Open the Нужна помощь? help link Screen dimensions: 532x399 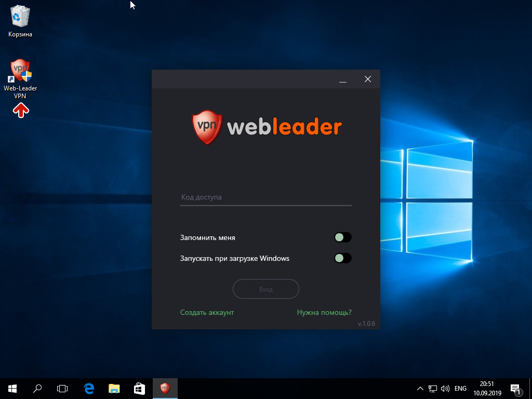pos(324,312)
